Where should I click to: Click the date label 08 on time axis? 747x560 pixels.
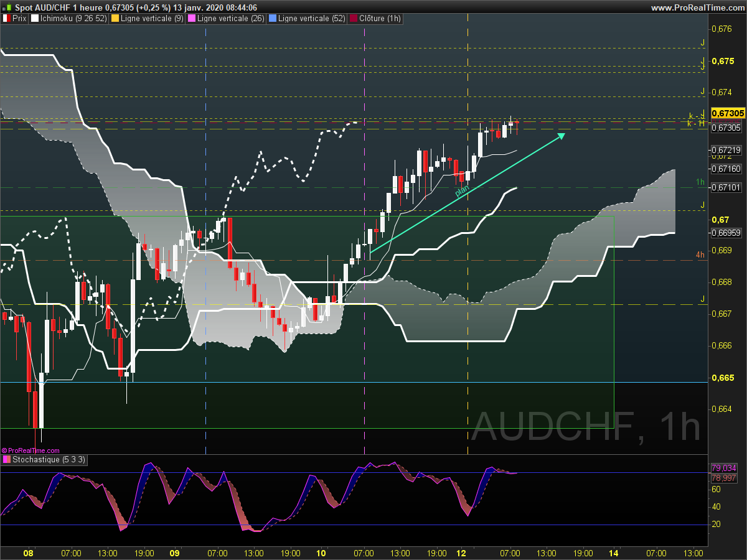(28, 553)
